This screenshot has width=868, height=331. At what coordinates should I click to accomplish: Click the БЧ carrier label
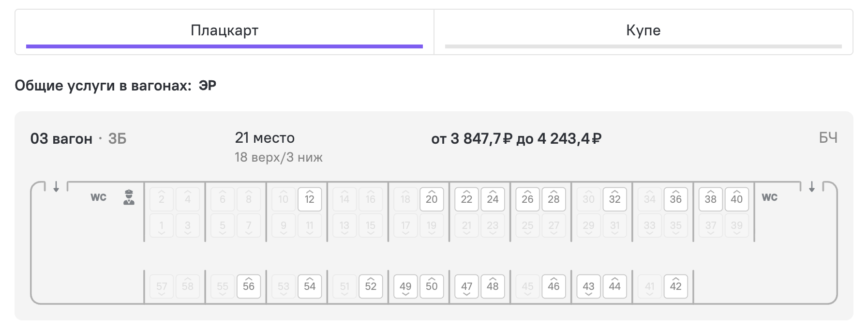click(x=828, y=138)
